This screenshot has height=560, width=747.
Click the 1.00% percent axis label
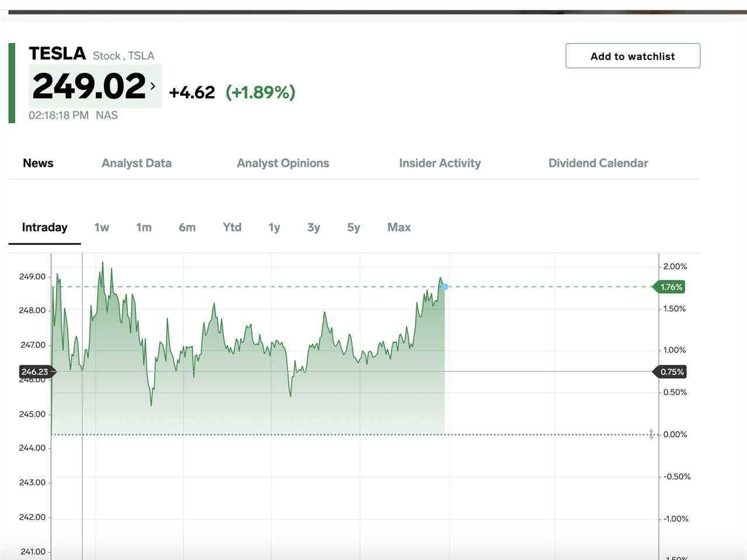coord(675,350)
